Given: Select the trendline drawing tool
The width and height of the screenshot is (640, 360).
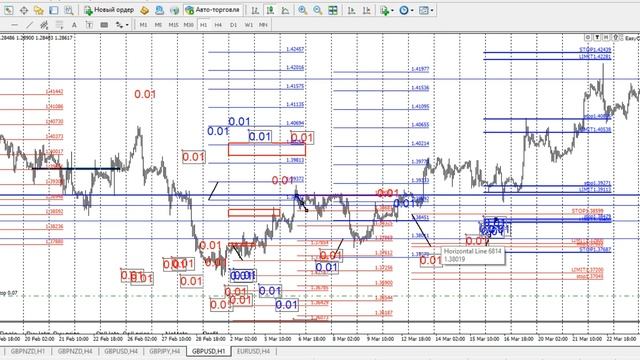Looking at the screenshot, I should click(29, 25).
